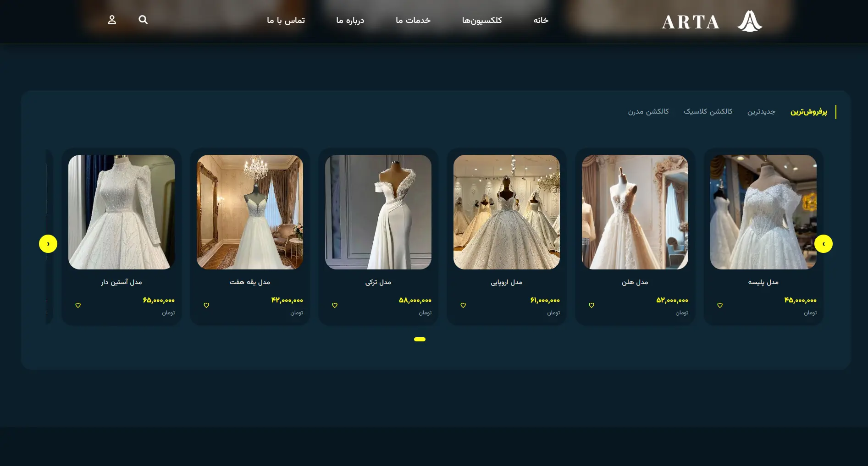Screen dimensions: 868x466
Task: Favorite the مدل پلیسه dress heart
Action: (720, 305)
